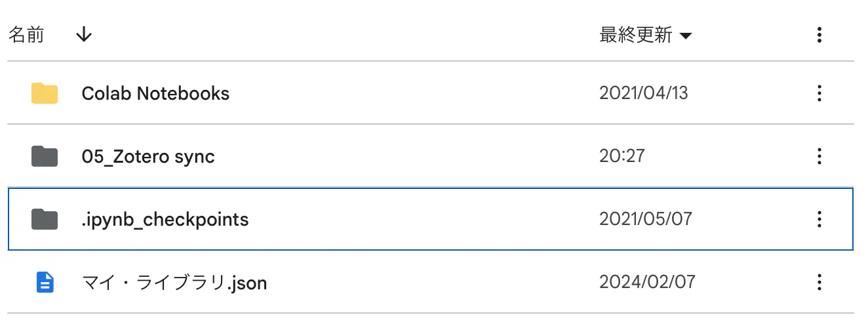Expand the 最終更新 dropdown arrow
Image resolution: width=868 pixels, height=332 pixels.
pos(686,36)
